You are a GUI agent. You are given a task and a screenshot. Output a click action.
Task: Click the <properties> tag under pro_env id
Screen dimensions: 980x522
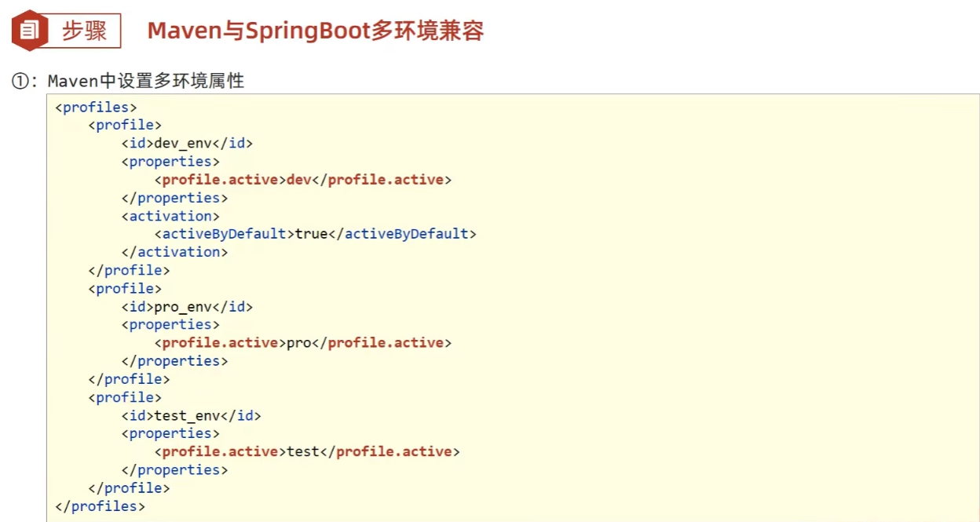click(171, 324)
